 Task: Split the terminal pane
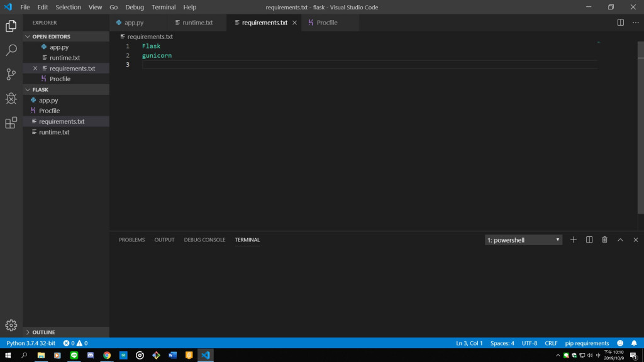pos(589,239)
